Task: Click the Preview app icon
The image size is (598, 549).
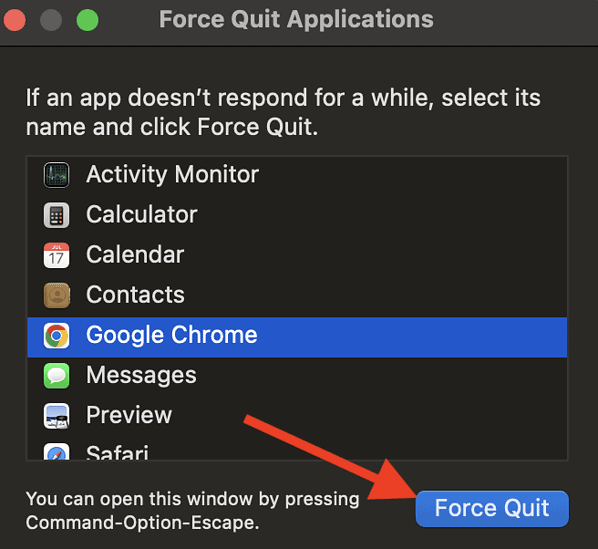Action: (56, 416)
